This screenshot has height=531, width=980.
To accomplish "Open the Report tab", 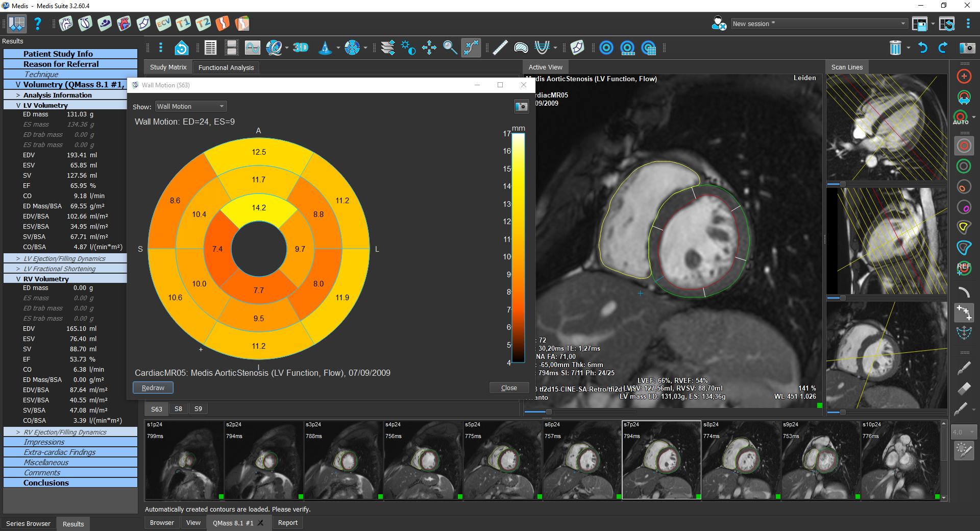I will [287, 523].
